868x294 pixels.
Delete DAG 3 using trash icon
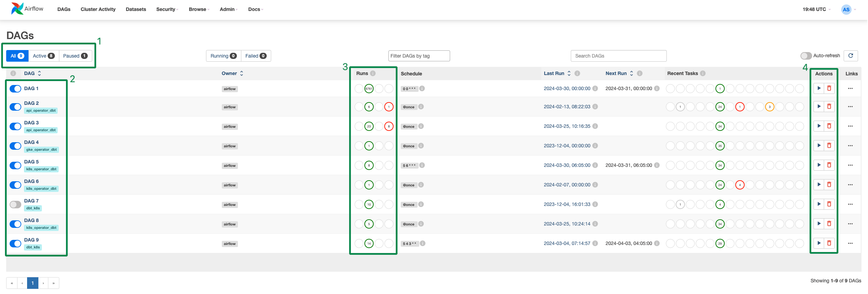click(829, 126)
